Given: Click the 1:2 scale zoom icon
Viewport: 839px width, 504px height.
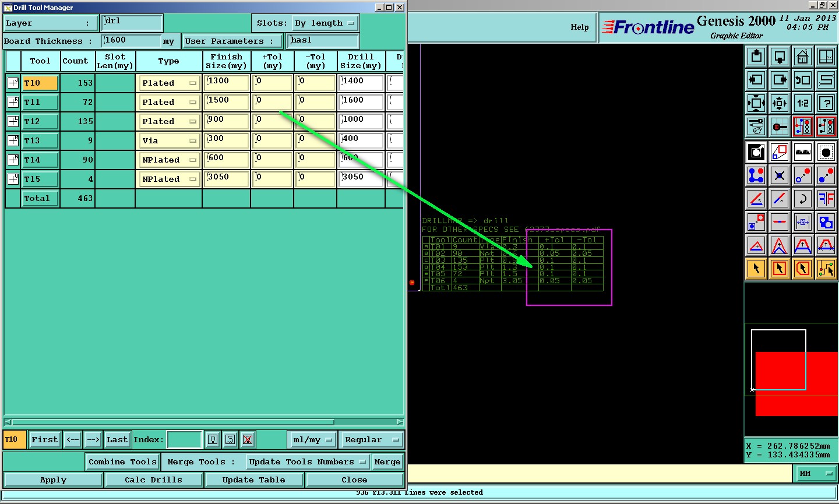Looking at the screenshot, I should (803, 103).
